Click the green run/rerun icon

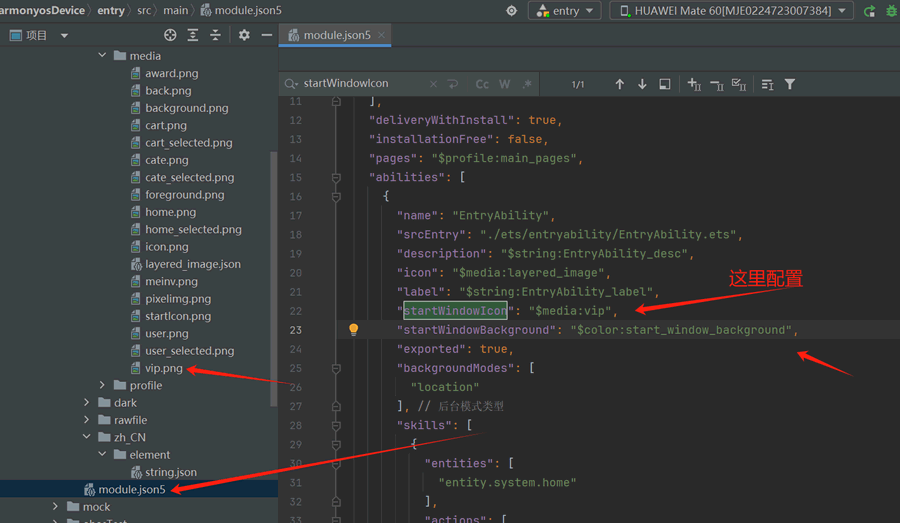click(870, 10)
